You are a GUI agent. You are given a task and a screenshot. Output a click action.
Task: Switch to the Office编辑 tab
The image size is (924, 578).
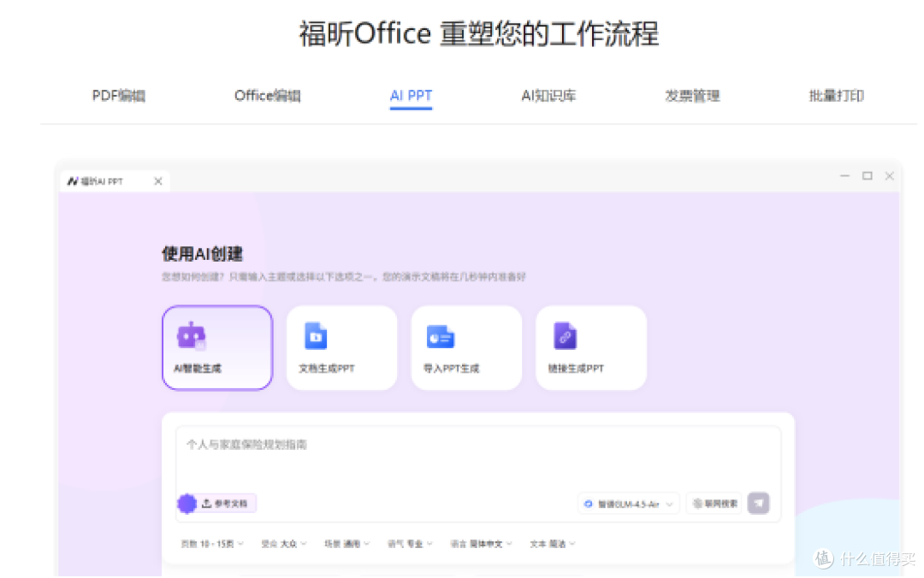tap(268, 96)
